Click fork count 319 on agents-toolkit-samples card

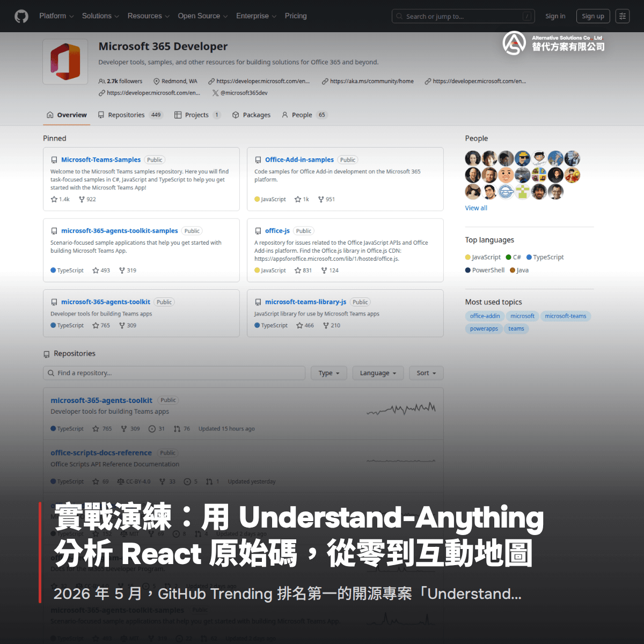pyautogui.click(x=128, y=270)
